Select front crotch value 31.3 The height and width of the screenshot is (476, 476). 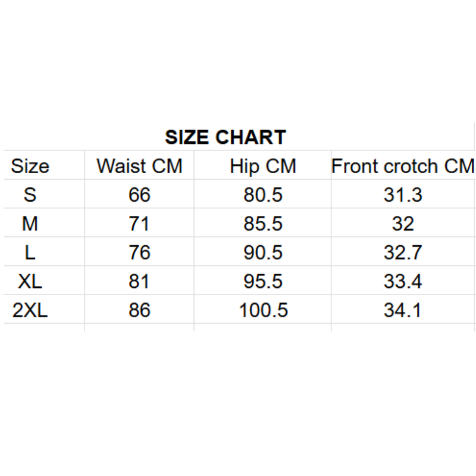(403, 195)
